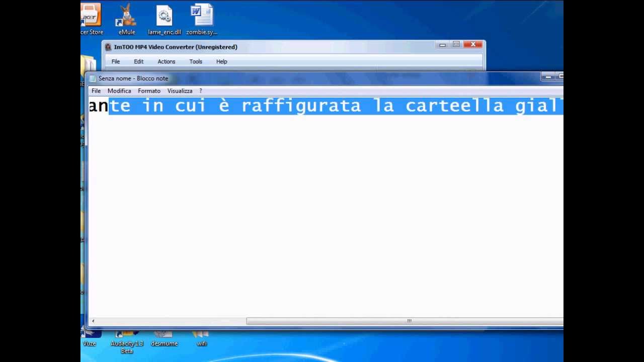The image size is (644, 362).
Task: Open Help menu in ImTOO MP4 Video Converter
Action: click(222, 61)
